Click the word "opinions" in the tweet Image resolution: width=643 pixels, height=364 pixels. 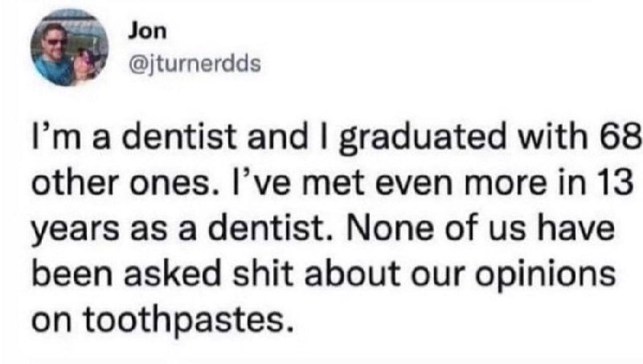pyautogui.click(x=546, y=274)
